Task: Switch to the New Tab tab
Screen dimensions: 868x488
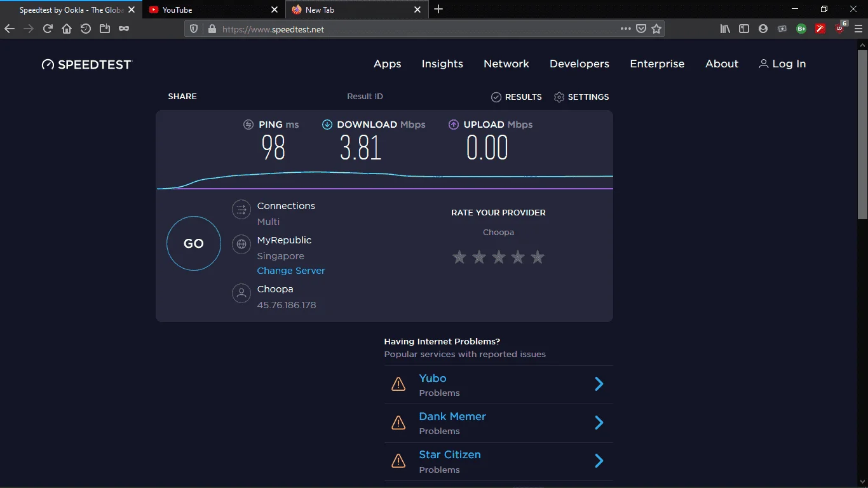Action: click(357, 10)
